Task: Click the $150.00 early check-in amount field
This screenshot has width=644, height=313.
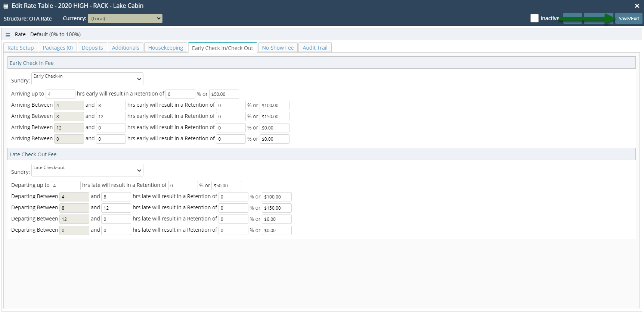Action: pyautogui.click(x=275, y=116)
